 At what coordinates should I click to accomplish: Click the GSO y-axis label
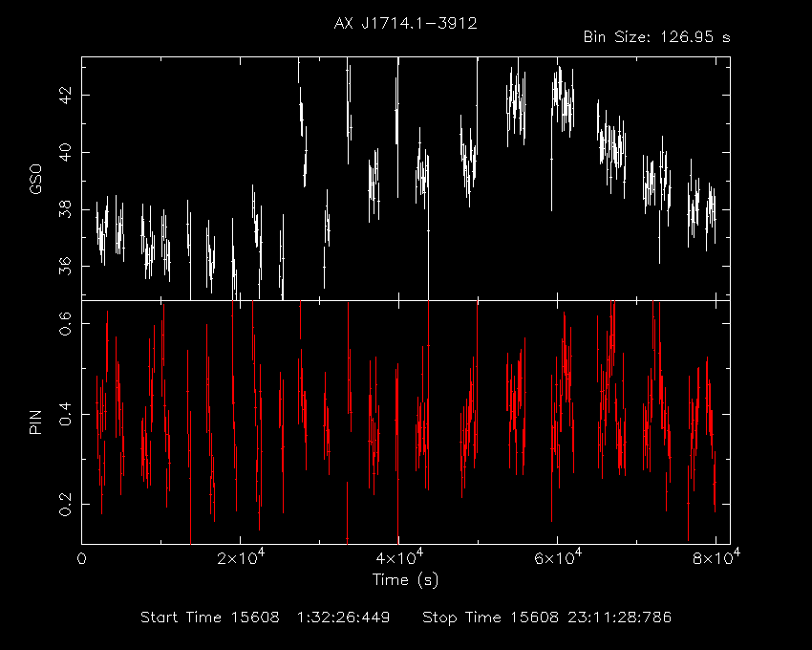click(x=35, y=180)
